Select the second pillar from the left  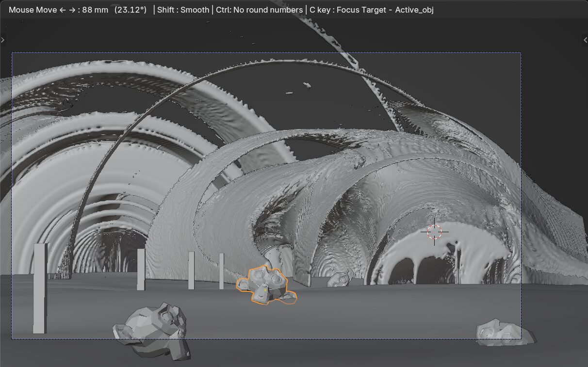141,270
